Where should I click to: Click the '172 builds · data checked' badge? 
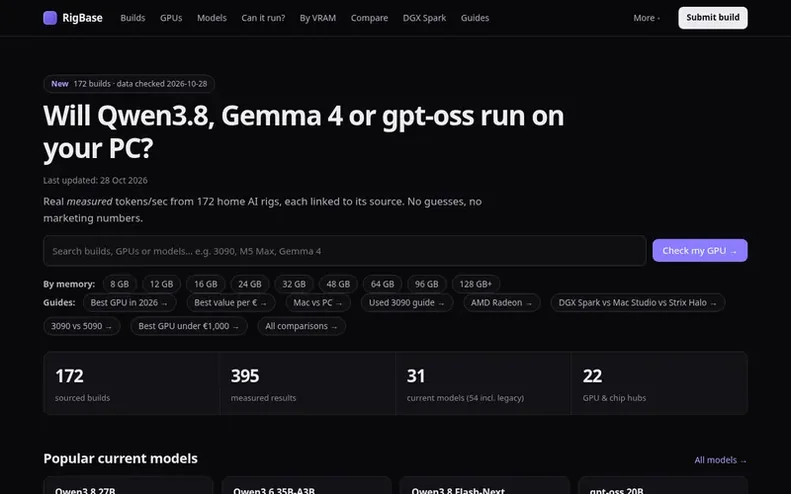(129, 84)
